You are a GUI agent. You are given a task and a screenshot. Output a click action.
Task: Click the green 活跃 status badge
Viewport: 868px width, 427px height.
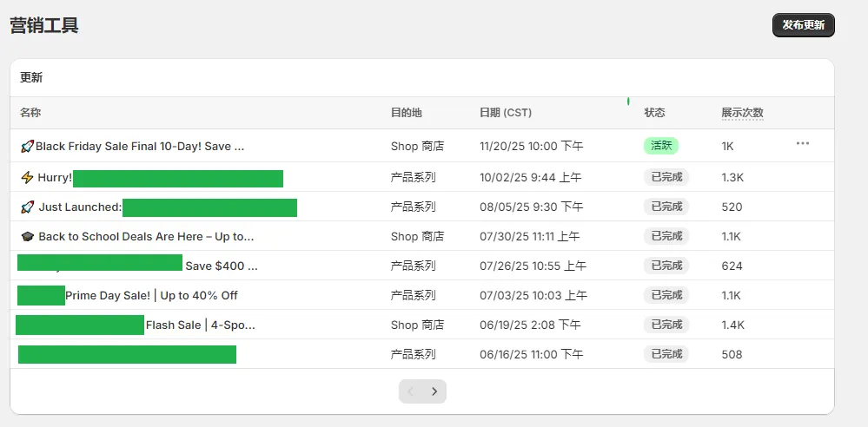coord(660,146)
